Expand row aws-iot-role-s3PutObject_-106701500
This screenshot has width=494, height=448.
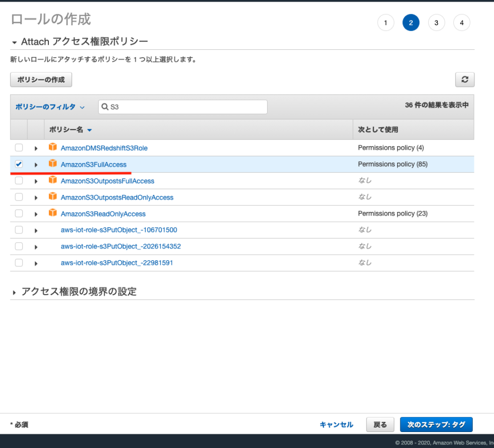tap(36, 230)
